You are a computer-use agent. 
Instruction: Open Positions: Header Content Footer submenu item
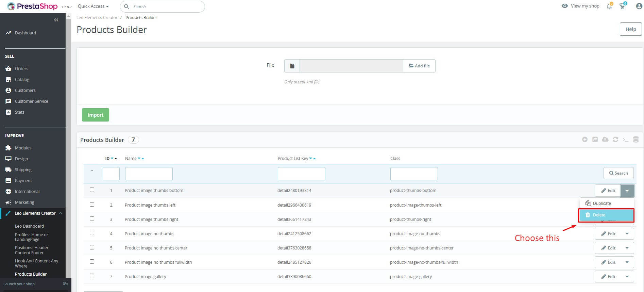[x=32, y=250]
